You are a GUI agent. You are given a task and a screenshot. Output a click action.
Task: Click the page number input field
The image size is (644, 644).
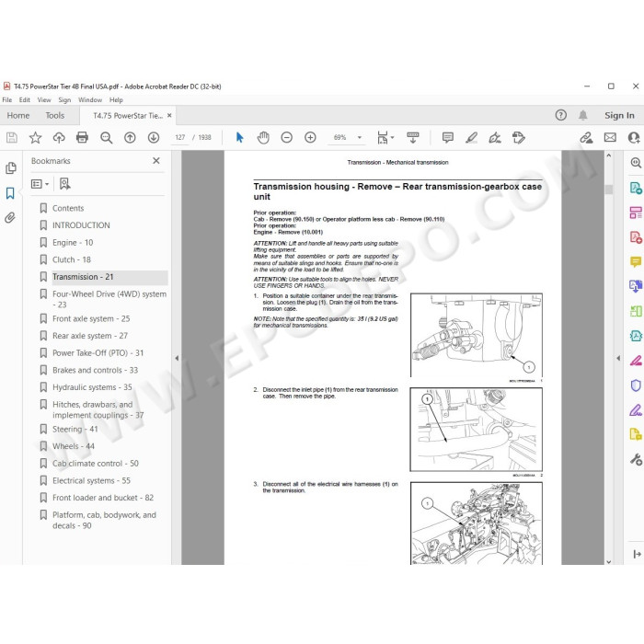(180, 138)
